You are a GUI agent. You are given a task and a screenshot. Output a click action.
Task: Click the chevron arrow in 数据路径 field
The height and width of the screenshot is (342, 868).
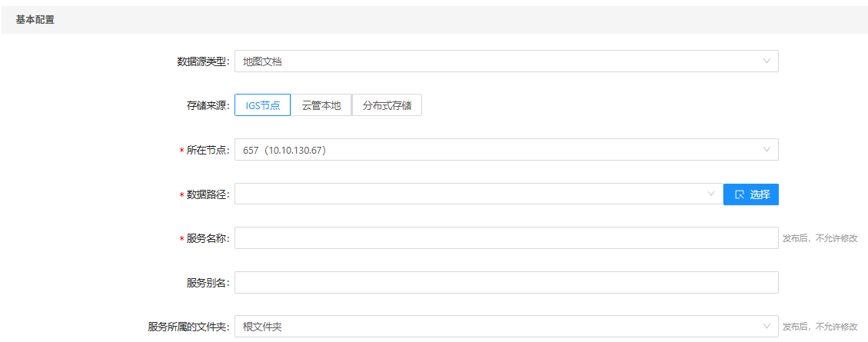point(711,194)
